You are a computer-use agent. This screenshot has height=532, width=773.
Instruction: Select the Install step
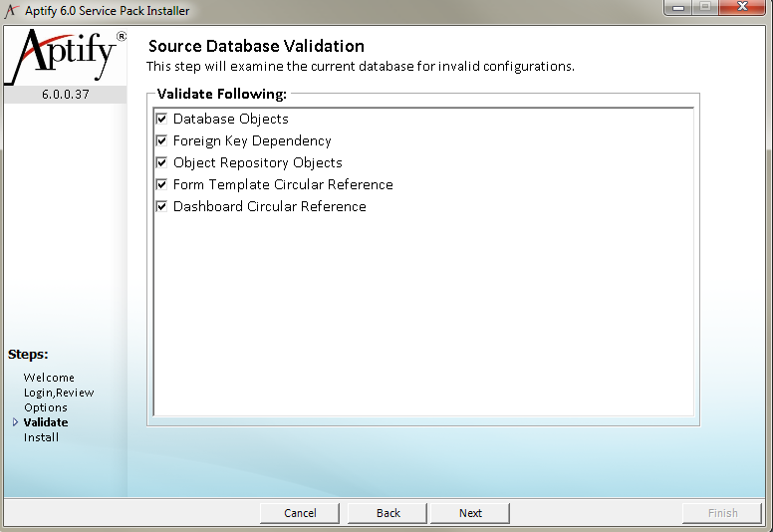pyautogui.click(x=42, y=437)
